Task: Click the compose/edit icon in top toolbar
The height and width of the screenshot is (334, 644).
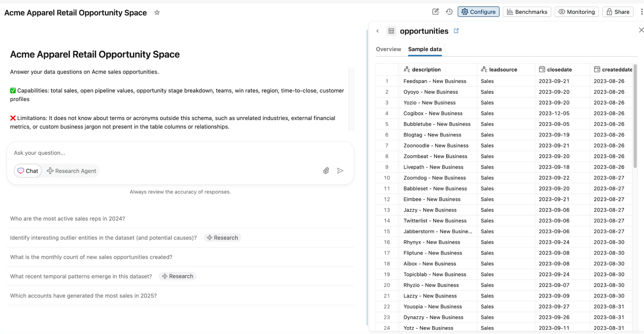Action: 436,12
